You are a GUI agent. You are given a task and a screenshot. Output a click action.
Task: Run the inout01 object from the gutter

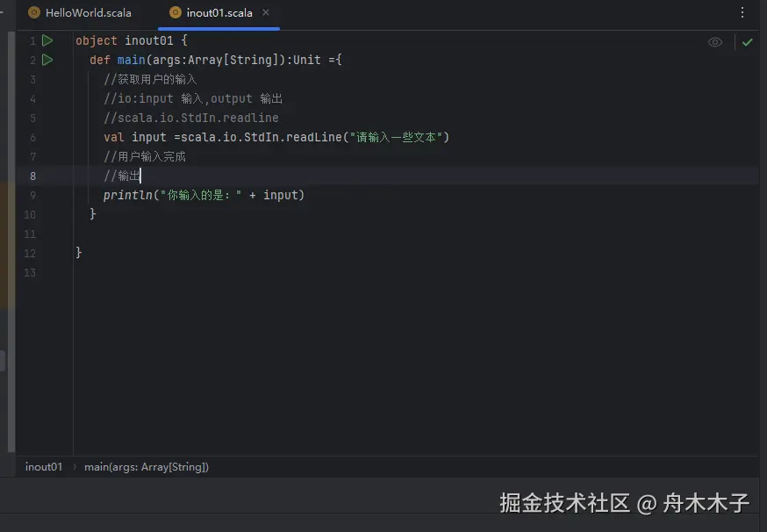tap(47, 40)
